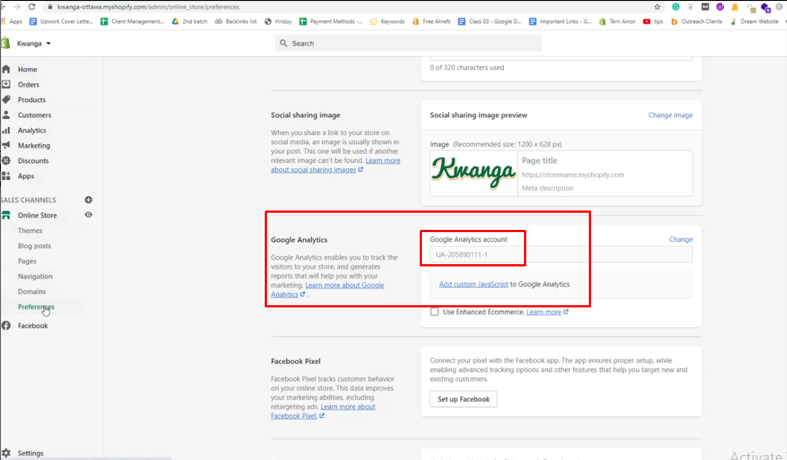Screen dimensions: 787x460
Task: Click Set up Facebook button
Action: pyautogui.click(x=463, y=399)
